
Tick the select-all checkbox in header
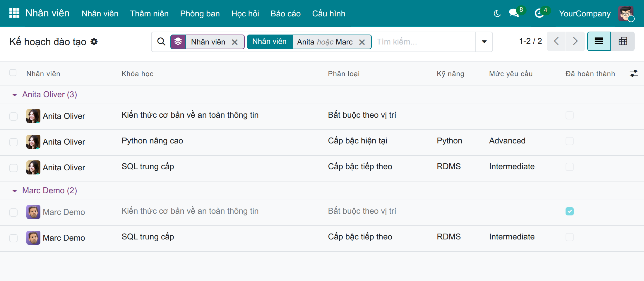13,73
